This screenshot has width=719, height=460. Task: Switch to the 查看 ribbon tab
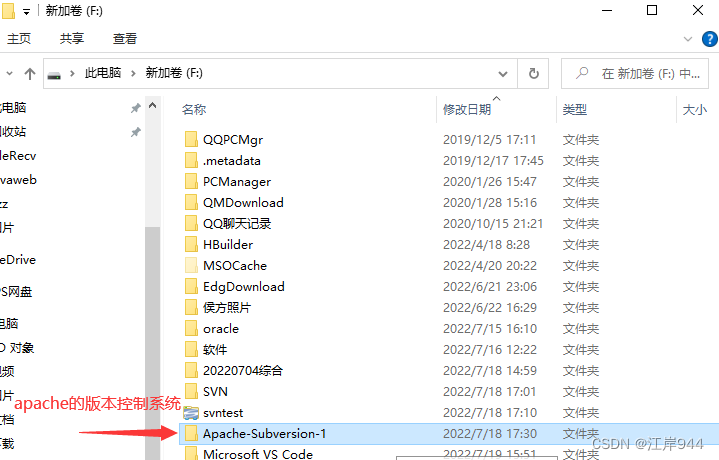point(125,39)
